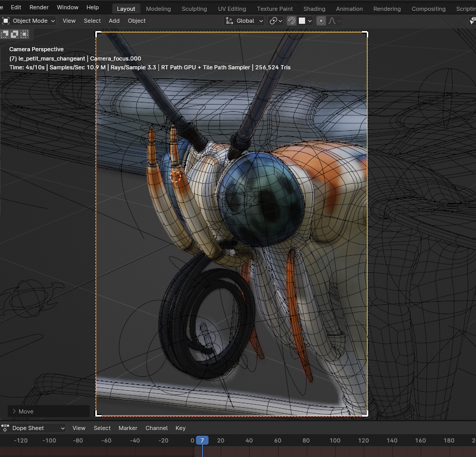
Task: Open the Global transform orientation dropdown
Action: (244, 21)
